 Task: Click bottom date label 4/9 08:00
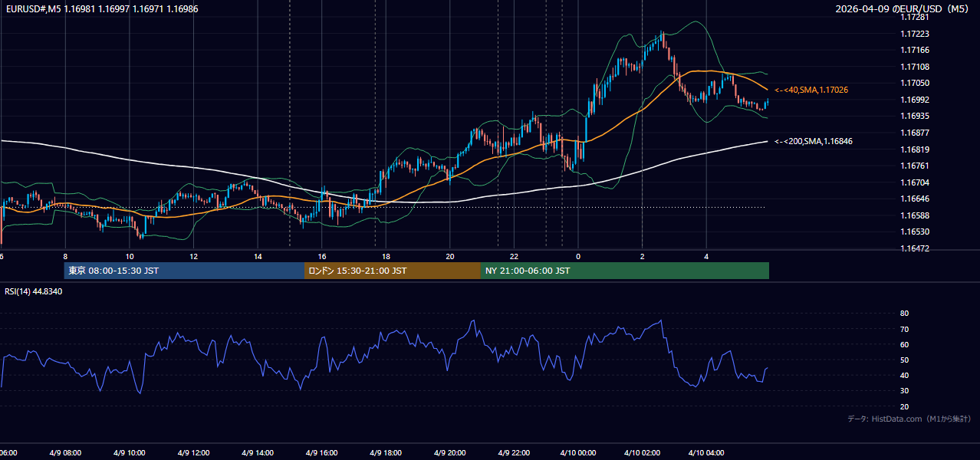tap(65, 453)
